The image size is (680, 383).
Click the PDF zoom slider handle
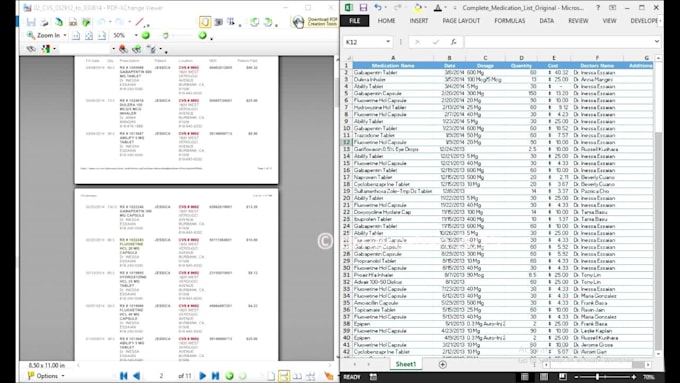click(165, 36)
